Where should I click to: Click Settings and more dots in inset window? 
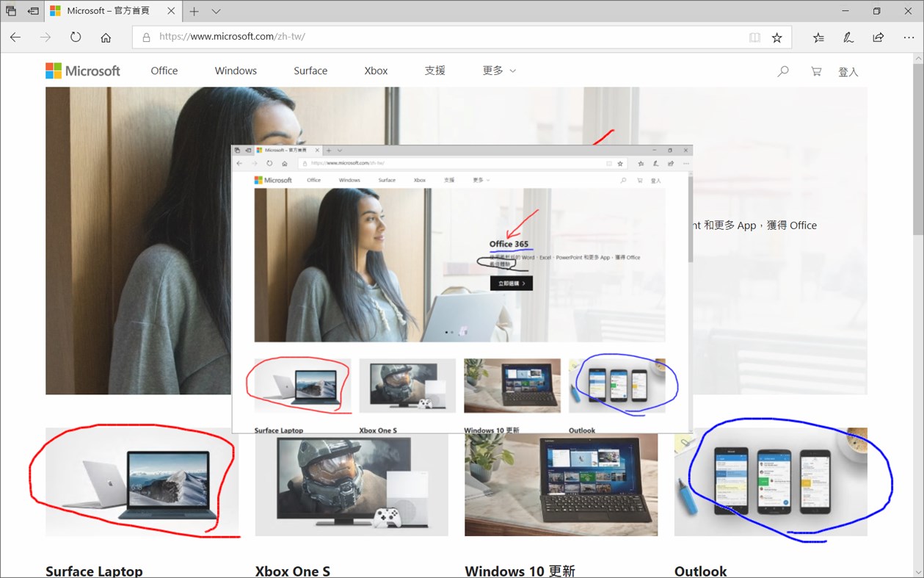click(686, 163)
